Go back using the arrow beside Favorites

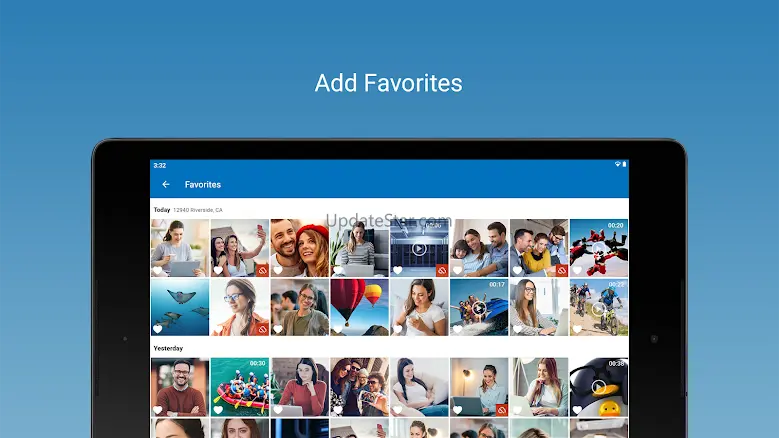[x=166, y=184]
